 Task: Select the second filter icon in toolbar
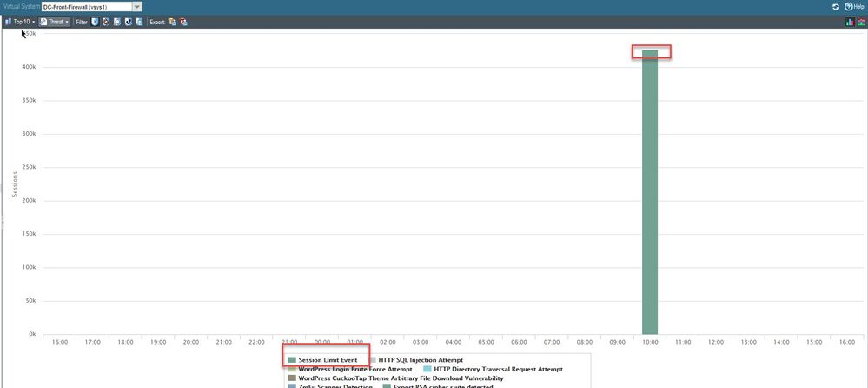(106, 22)
